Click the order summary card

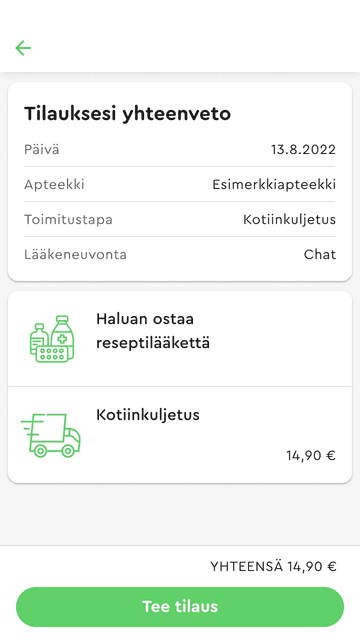coord(180,182)
